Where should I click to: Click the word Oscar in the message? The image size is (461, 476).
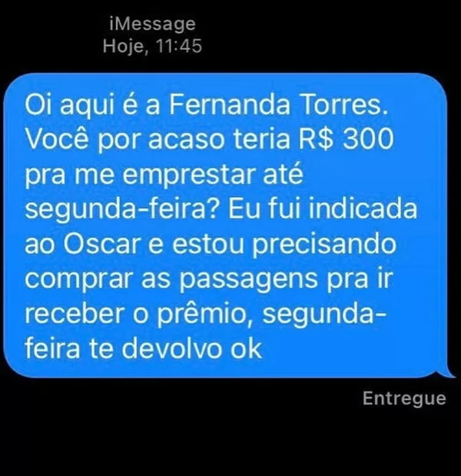pyautogui.click(x=102, y=244)
